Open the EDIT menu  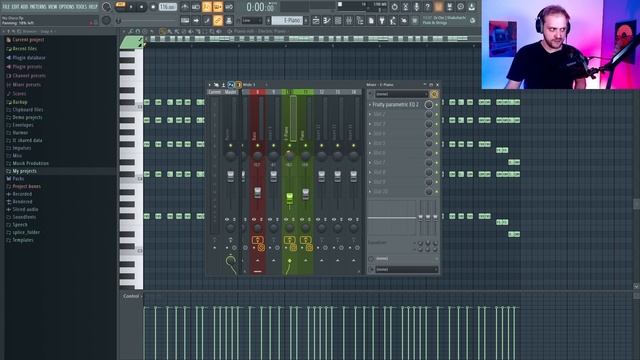tap(15, 7)
